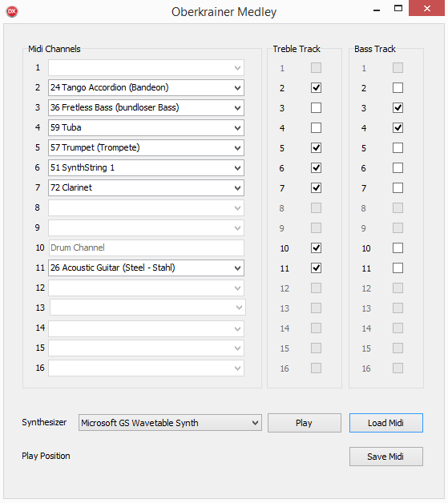
Task: Uncheck Bass Track channel 4 checkbox
Action: [x=398, y=127]
